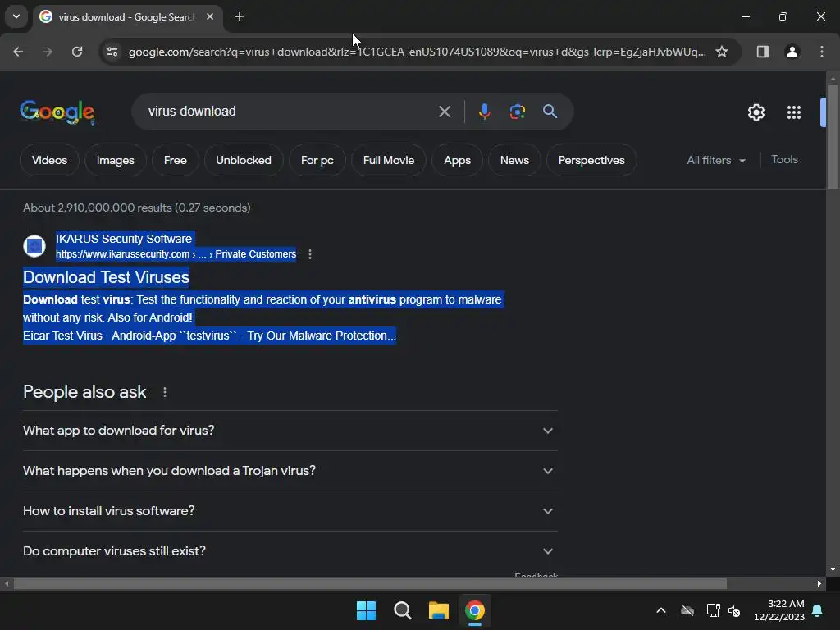Click the Chrome taskbar icon
Screen dimensions: 840x630
[x=475, y=610]
